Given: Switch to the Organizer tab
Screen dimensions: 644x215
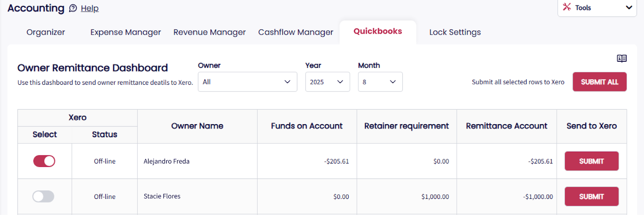Looking at the screenshot, I should (x=45, y=32).
